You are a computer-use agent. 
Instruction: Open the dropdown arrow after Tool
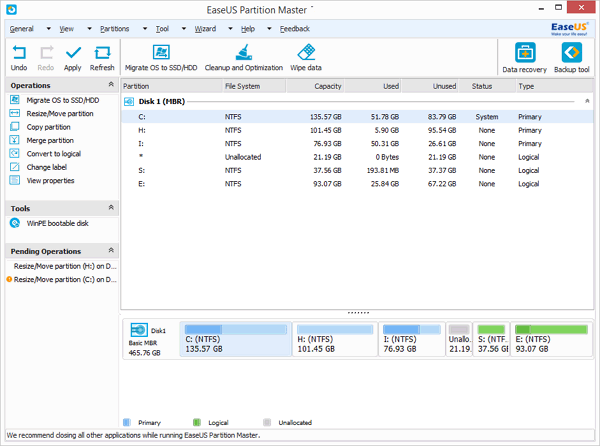(184, 29)
